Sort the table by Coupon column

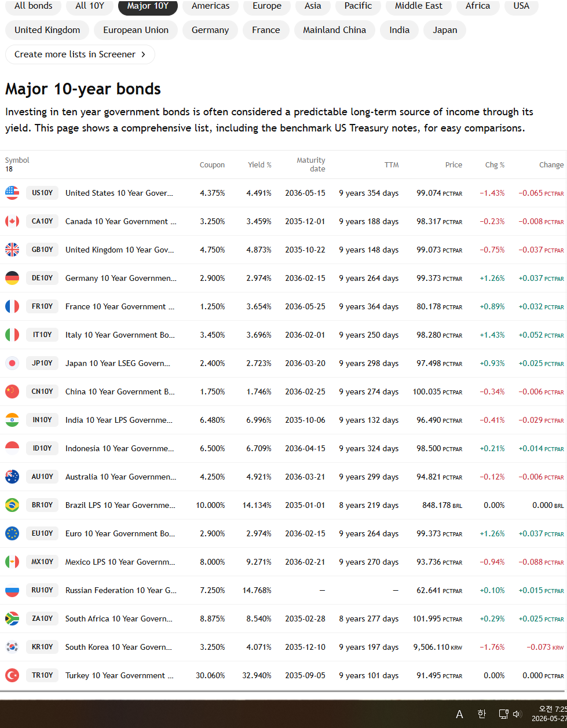212,165
